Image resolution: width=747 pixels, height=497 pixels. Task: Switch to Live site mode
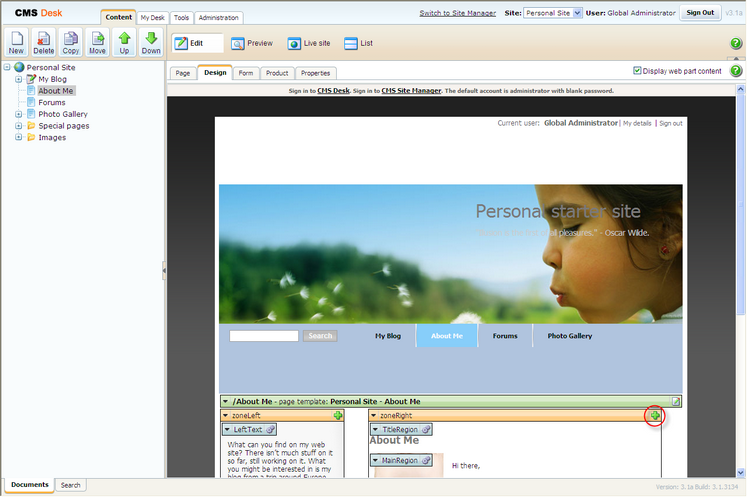[x=309, y=43]
